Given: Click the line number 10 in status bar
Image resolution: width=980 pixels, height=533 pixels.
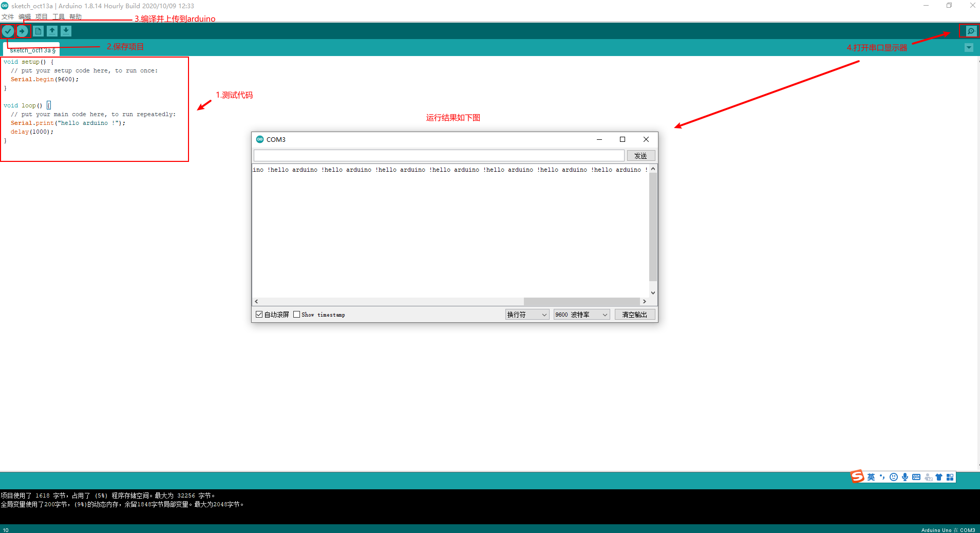Looking at the screenshot, I should [x=6, y=530].
